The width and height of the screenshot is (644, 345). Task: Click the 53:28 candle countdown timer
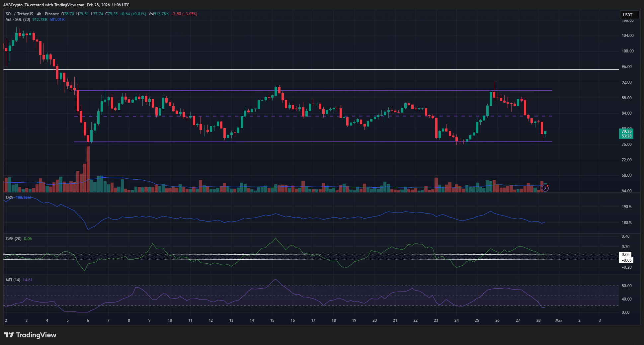pyautogui.click(x=627, y=136)
